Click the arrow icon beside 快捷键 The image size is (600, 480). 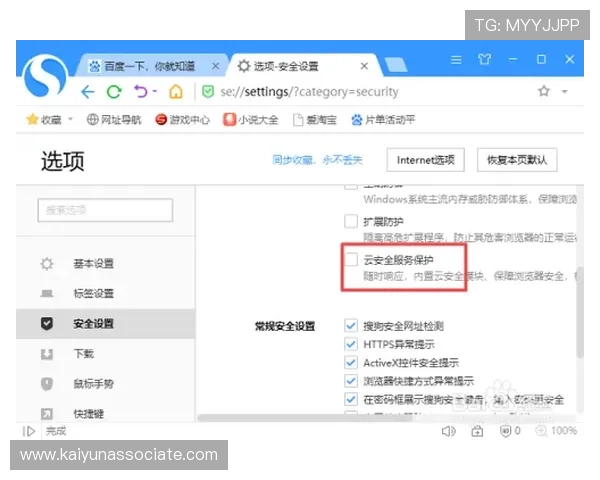click(47, 414)
